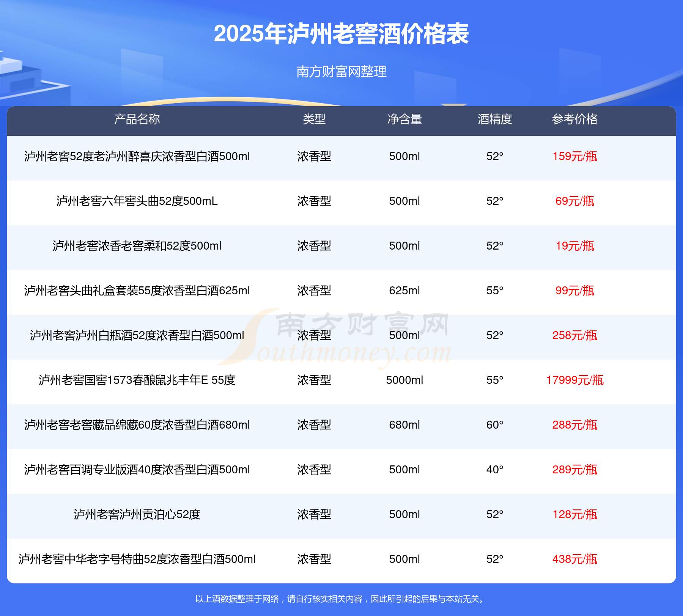Click "52°" in the 69元/瓶 row
The width and height of the screenshot is (683, 616).
495,201
